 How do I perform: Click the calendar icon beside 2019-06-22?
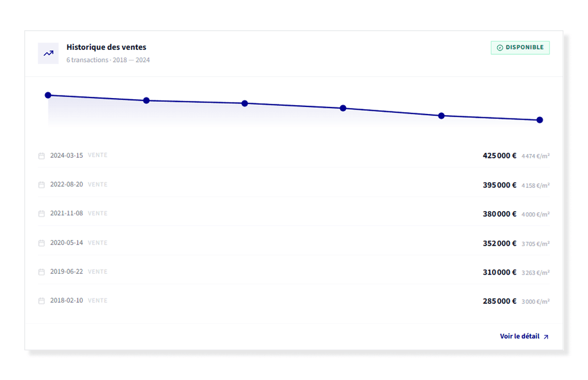[x=42, y=272]
